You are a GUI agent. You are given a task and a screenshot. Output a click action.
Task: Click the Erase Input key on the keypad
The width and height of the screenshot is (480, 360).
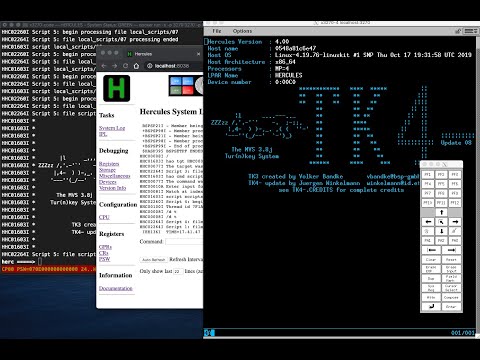pos(451,269)
